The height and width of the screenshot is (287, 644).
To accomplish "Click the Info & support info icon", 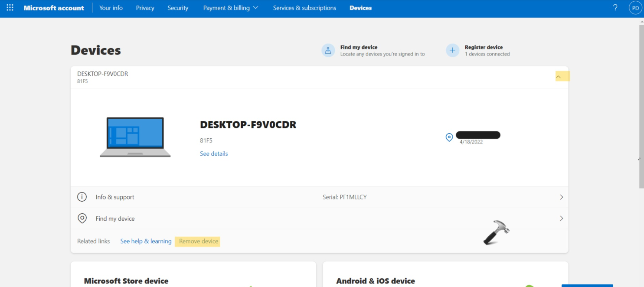I will [x=82, y=197].
